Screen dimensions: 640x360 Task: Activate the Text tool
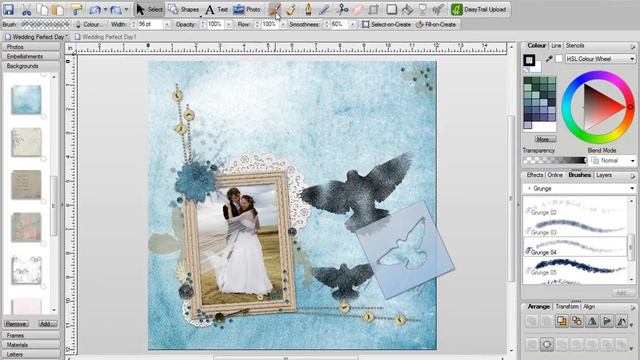(216, 9)
